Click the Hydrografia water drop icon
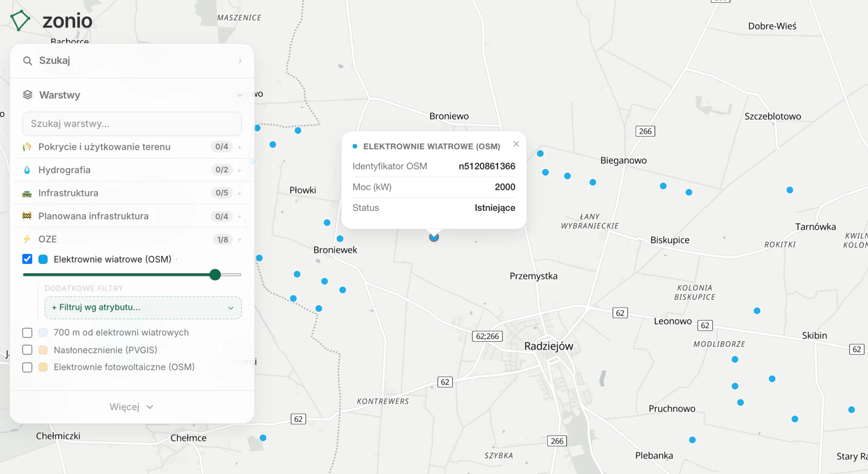 pos(27,170)
